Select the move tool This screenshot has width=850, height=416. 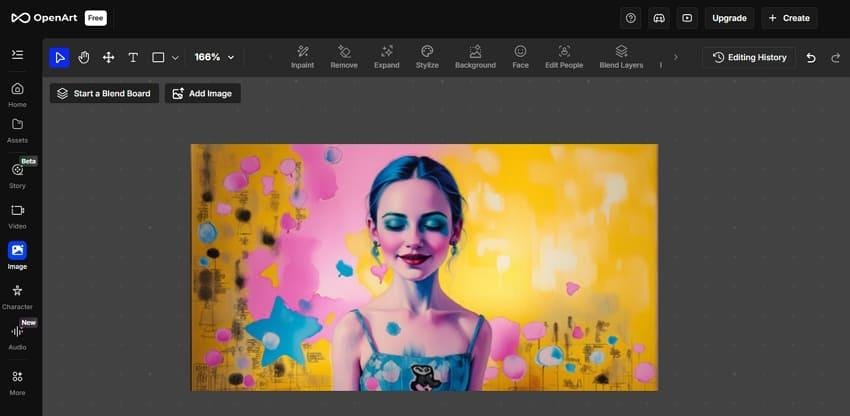pyautogui.click(x=108, y=57)
